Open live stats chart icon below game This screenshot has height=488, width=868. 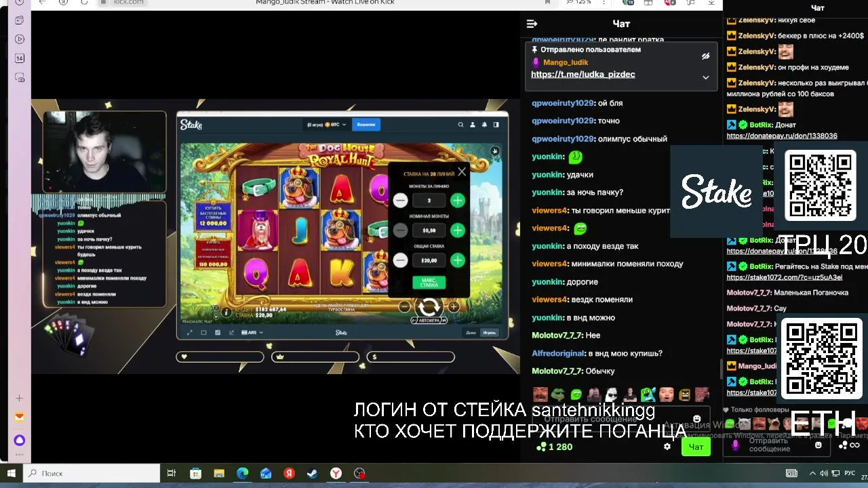click(231, 333)
